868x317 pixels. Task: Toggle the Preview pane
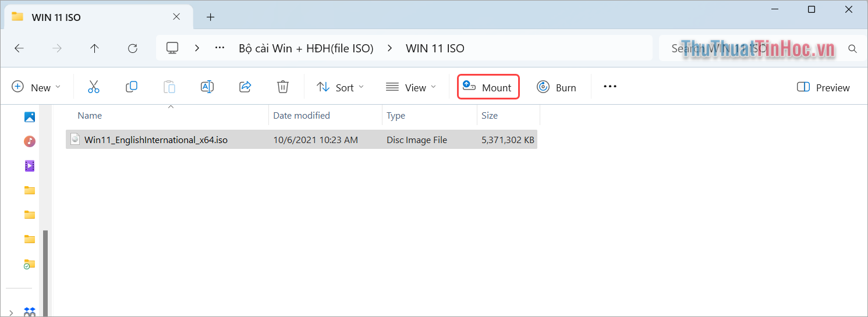click(x=823, y=87)
